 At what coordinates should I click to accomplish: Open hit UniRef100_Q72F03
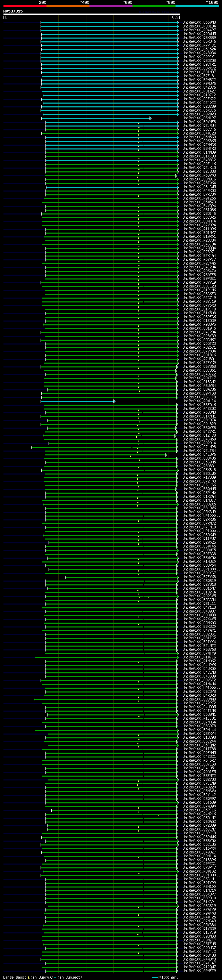coord(199,481)
